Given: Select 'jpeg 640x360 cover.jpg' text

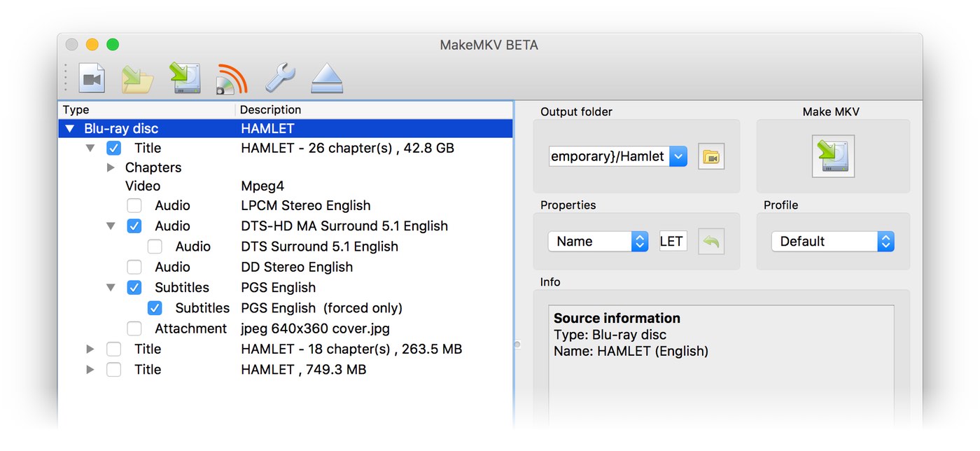Looking at the screenshot, I should (x=315, y=328).
